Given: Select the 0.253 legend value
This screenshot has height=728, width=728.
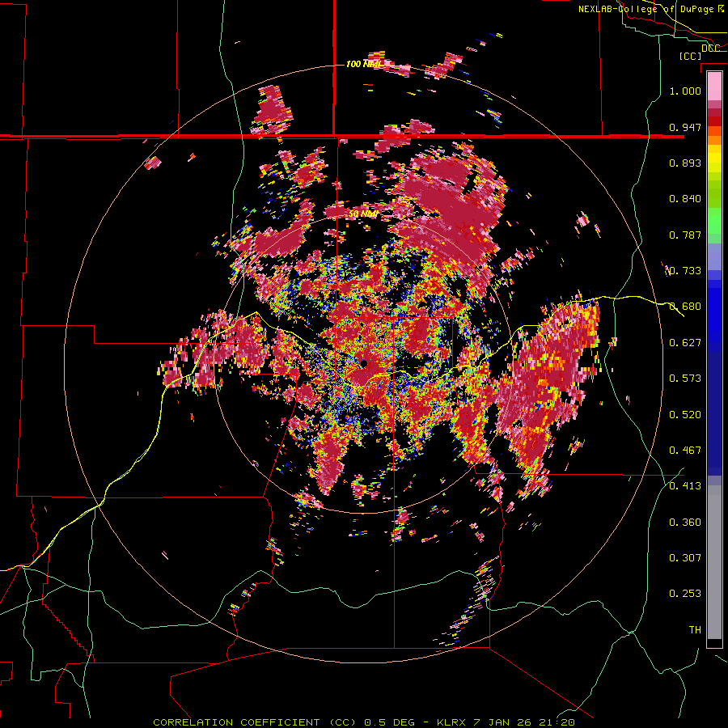Looking at the screenshot, I should (685, 594).
